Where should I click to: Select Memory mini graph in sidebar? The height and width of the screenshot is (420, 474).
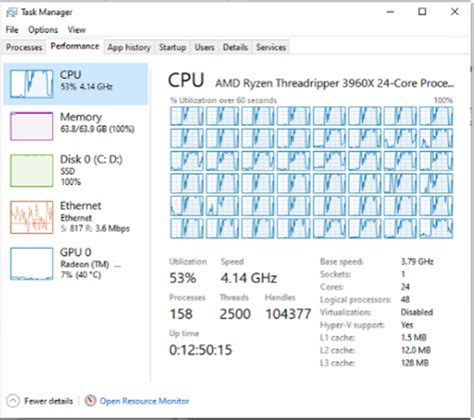point(32,126)
